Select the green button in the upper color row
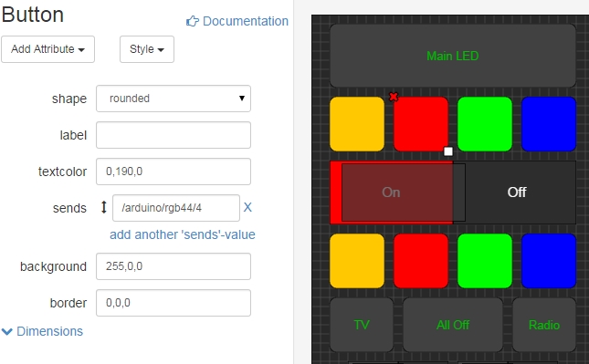 [x=485, y=124]
